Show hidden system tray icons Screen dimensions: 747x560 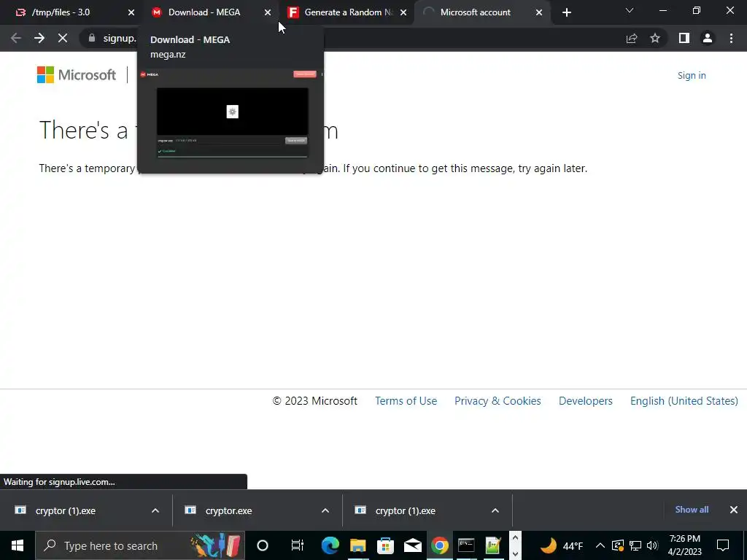click(x=600, y=545)
